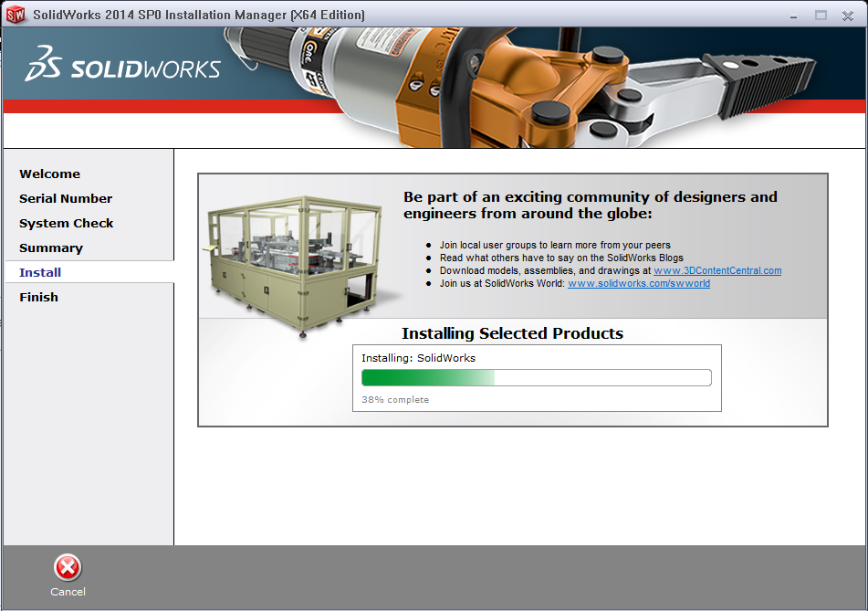Click the window title text
The image size is (868, 611).
[x=199, y=15]
